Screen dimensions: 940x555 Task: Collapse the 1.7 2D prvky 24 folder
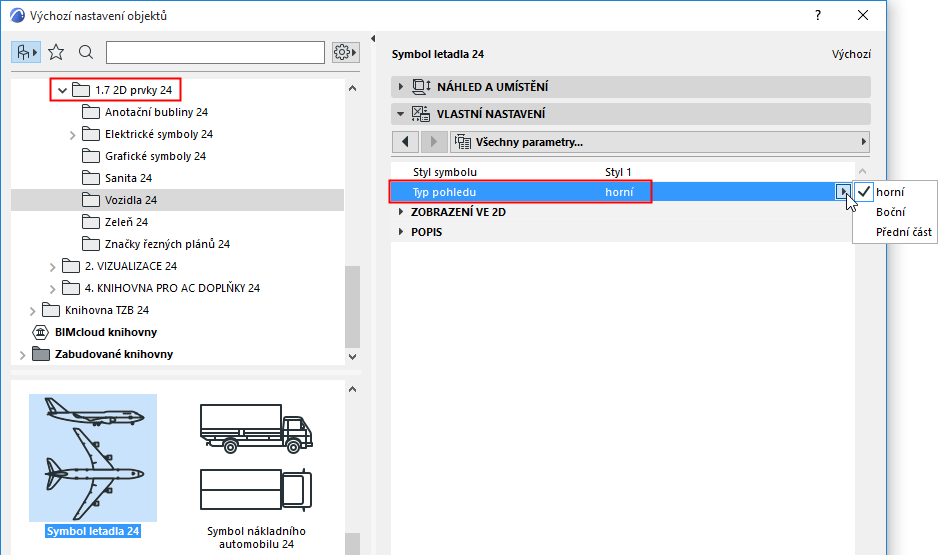pos(62,91)
